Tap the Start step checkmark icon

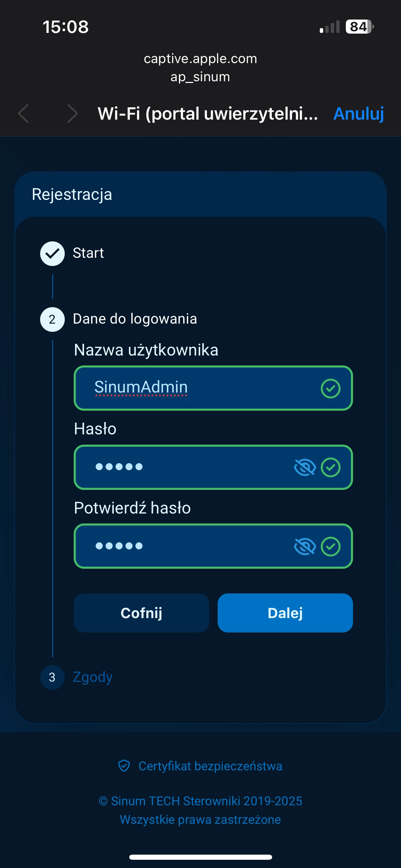point(52,254)
